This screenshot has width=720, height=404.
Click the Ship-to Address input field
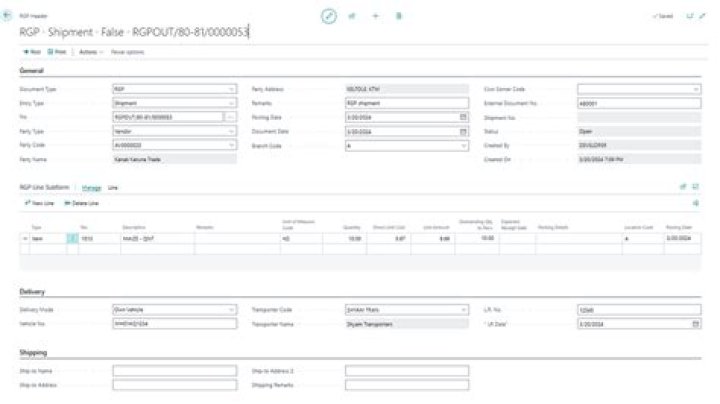tap(175, 385)
